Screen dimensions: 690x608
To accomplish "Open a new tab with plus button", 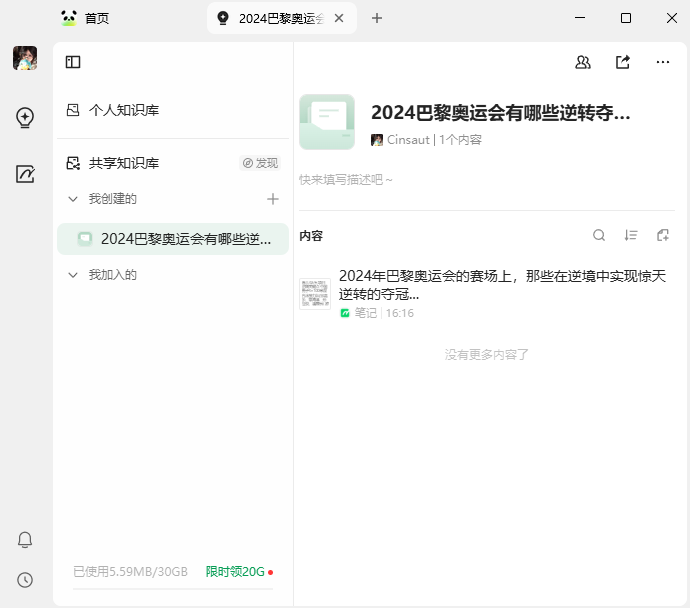I will click(377, 18).
